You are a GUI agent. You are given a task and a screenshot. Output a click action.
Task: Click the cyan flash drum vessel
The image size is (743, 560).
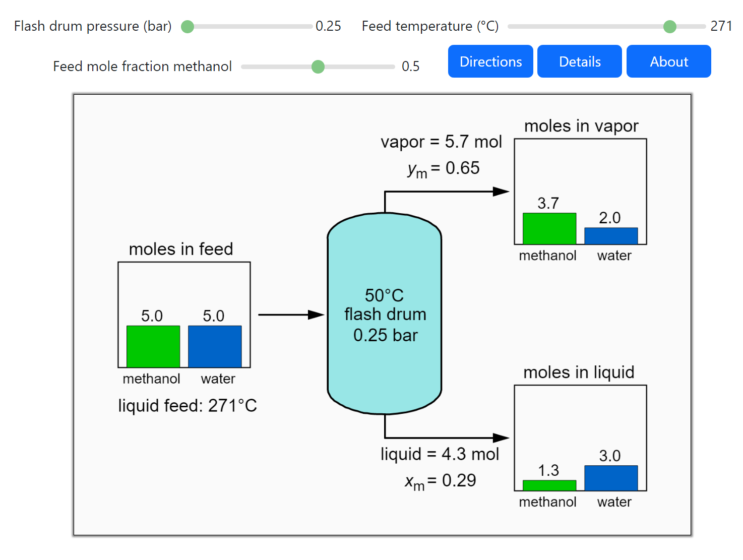coord(385,363)
